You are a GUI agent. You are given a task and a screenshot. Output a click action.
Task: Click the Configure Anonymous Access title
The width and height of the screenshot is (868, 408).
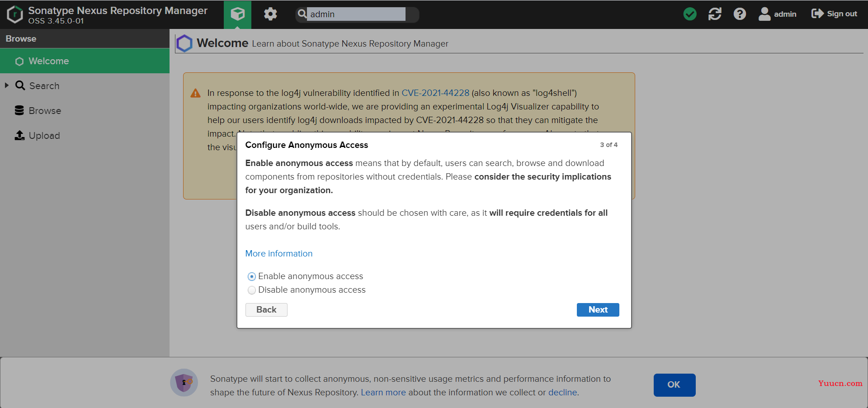(x=307, y=145)
